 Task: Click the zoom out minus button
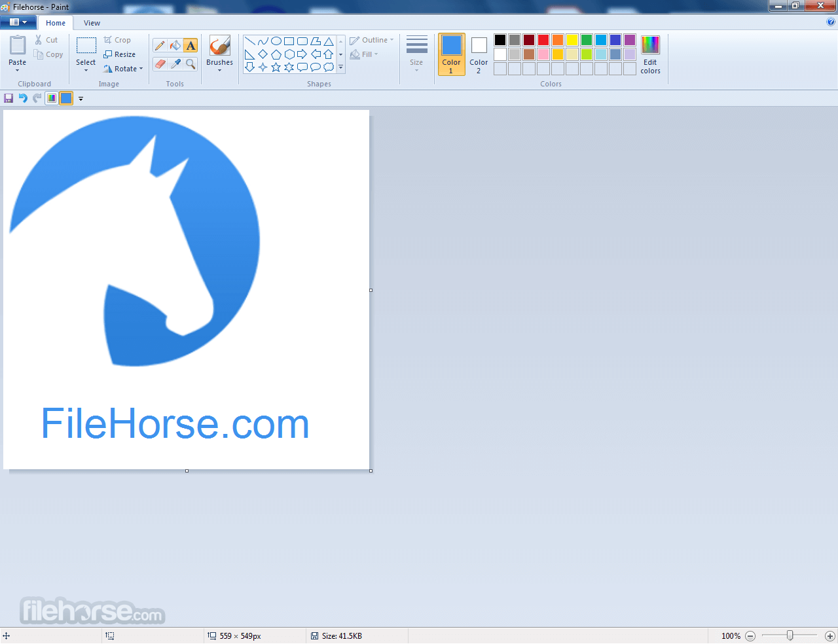(750, 635)
